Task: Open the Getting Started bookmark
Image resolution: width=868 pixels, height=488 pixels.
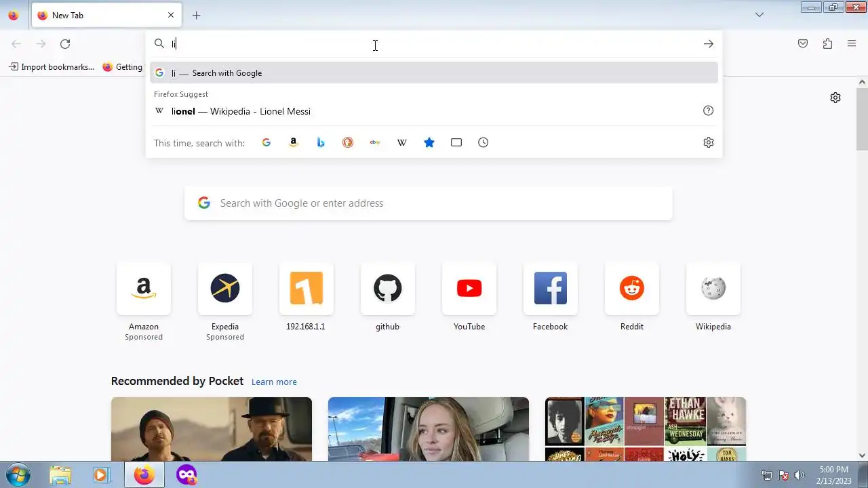Action: (x=123, y=67)
